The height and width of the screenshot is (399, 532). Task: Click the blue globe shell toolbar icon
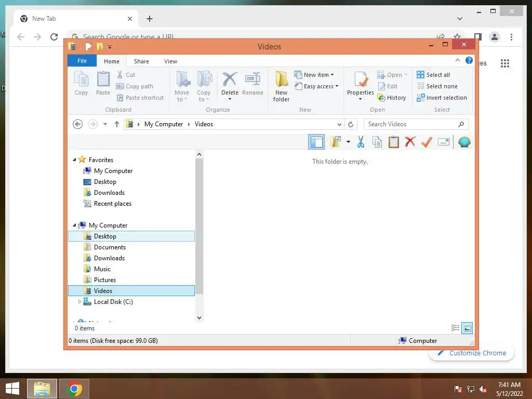pos(464,142)
